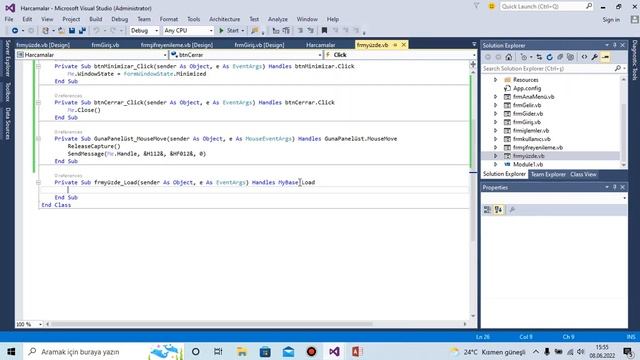This screenshot has height=360, width=640.
Task: Click Alphabetical sort icon in Properties panel
Action: click(x=498, y=210)
